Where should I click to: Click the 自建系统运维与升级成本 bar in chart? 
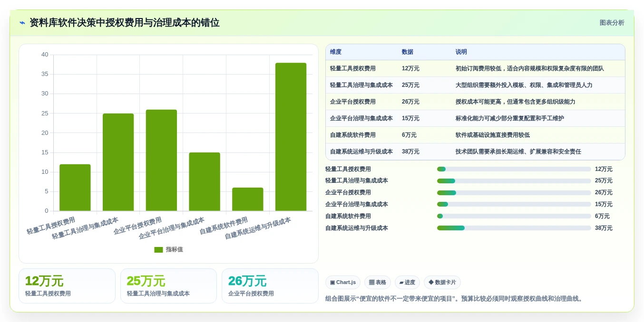[291, 137]
